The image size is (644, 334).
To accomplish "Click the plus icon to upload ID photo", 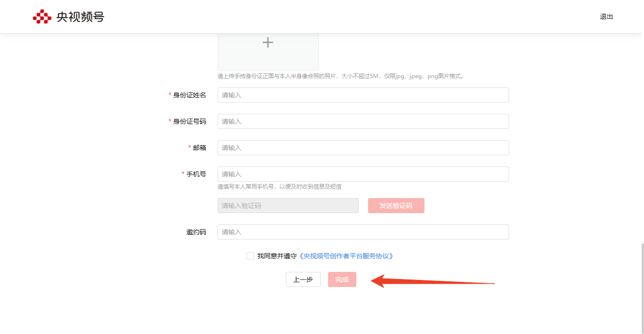I will point(268,43).
